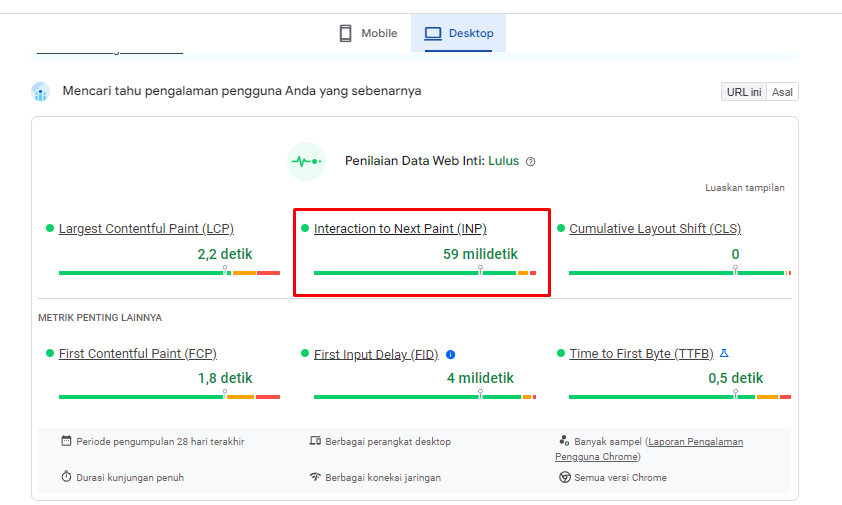Click 'Periode pengumpulan 28 hari terakhir' text
Image resolution: width=842 pixels, height=505 pixels.
[160, 442]
